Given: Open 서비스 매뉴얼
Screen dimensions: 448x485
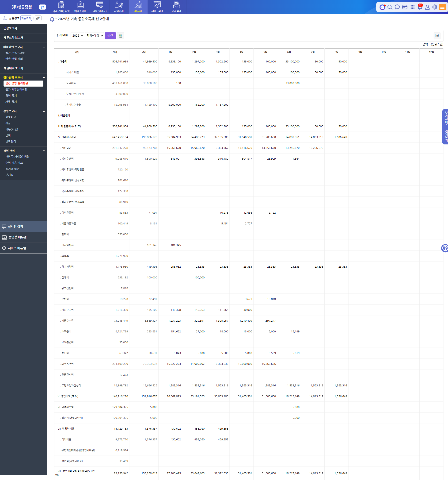Looking at the screenshot, I should coord(23,248).
